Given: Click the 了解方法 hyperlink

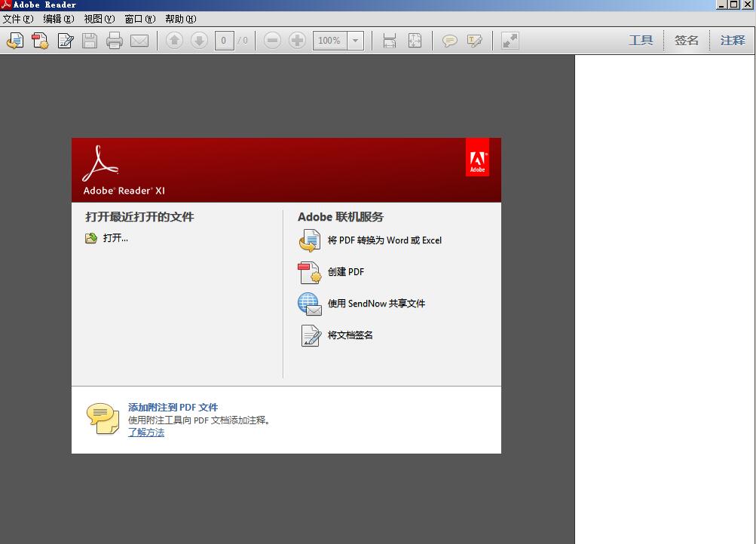Looking at the screenshot, I should (x=146, y=432).
